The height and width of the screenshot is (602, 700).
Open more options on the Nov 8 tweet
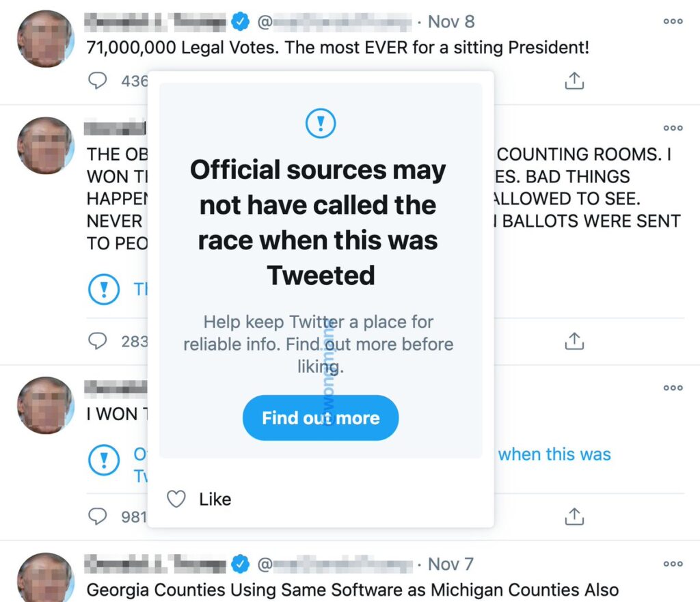(x=673, y=22)
